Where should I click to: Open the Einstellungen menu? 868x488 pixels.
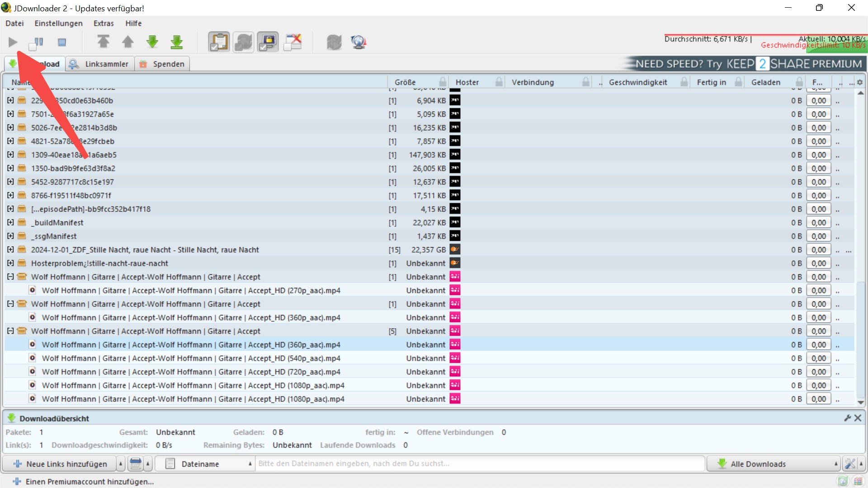[58, 23]
